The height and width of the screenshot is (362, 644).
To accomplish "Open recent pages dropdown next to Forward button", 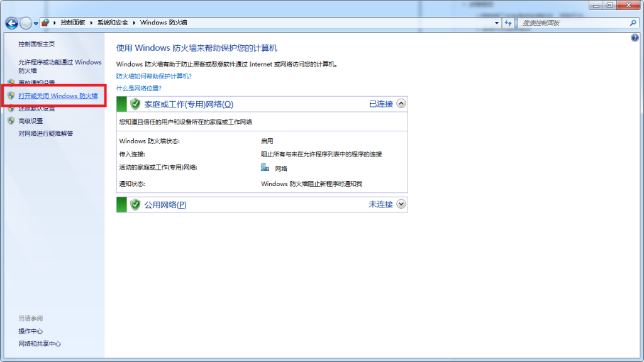I will (x=36, y=23).
